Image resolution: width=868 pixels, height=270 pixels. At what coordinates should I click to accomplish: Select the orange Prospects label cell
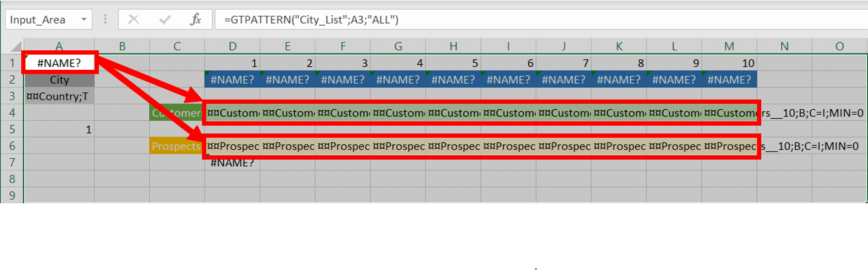click(177, 146)
